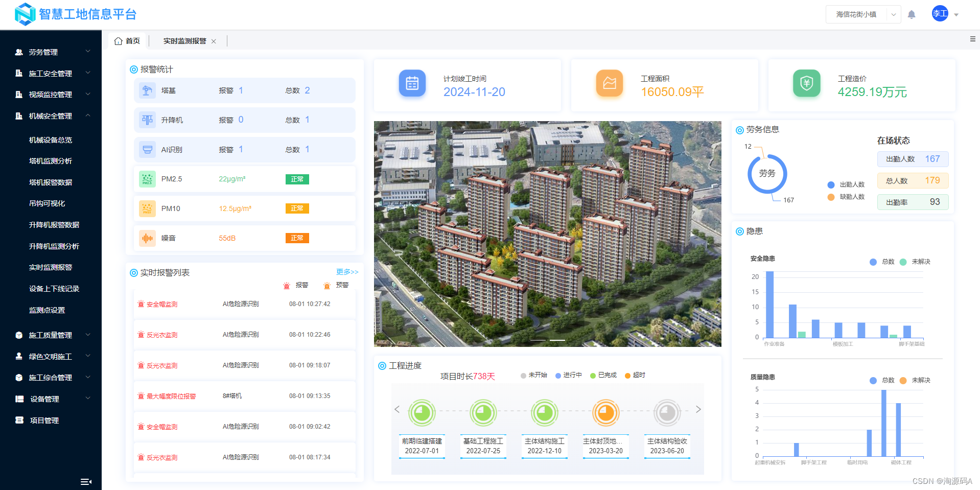980x490 pixels.
Task: Open the 海信花街小镇 project selector
Action: click(x=863, y=14)
